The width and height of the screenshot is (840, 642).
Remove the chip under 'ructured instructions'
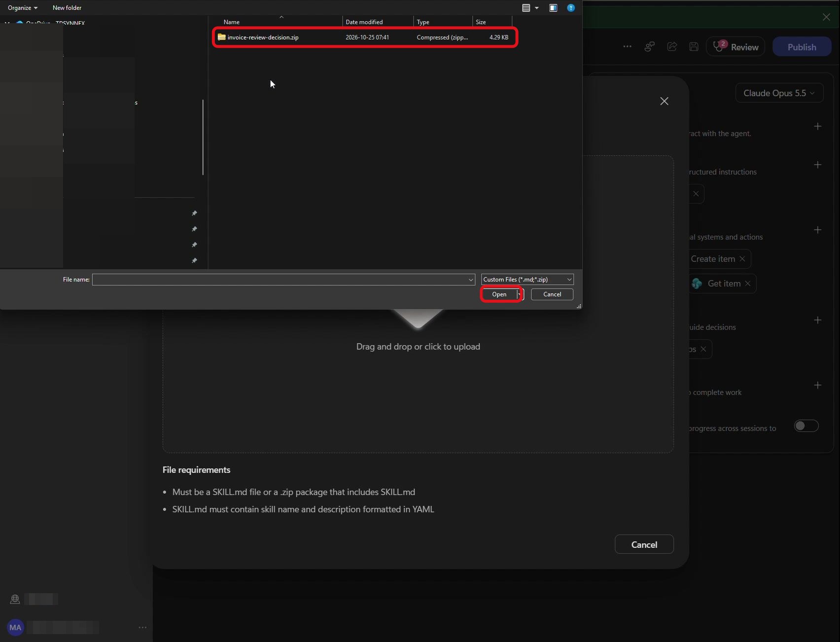[696, 194]
